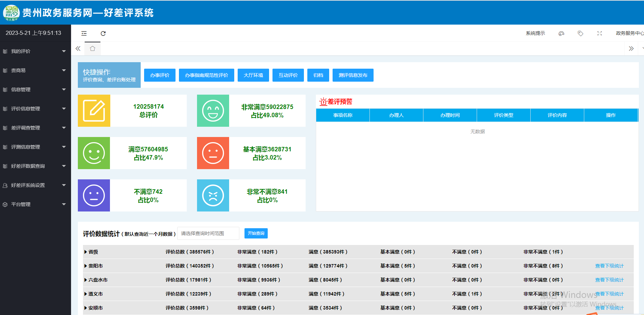Click the orange basically satisfied face icon
This screenshot has height=315, width=644.
[213, 153]
